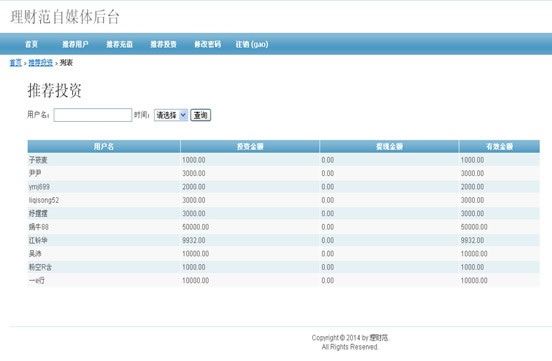This screenshot has width=552, height=361.
Task: Click the 用户名 search input field
Action: [x=93, y=115]
